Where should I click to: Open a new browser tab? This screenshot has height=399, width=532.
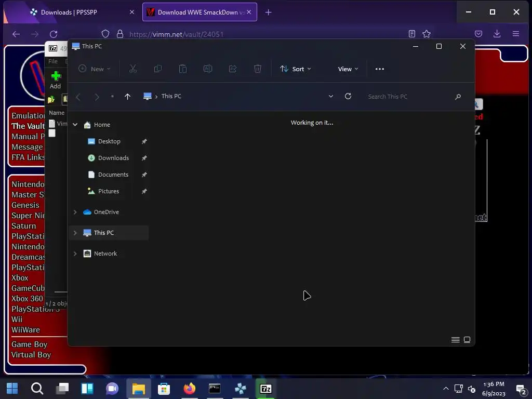pos(269,12)
